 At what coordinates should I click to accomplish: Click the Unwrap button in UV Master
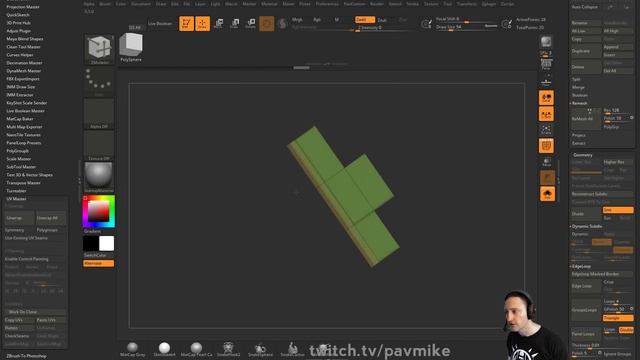[x=19, y=218]
